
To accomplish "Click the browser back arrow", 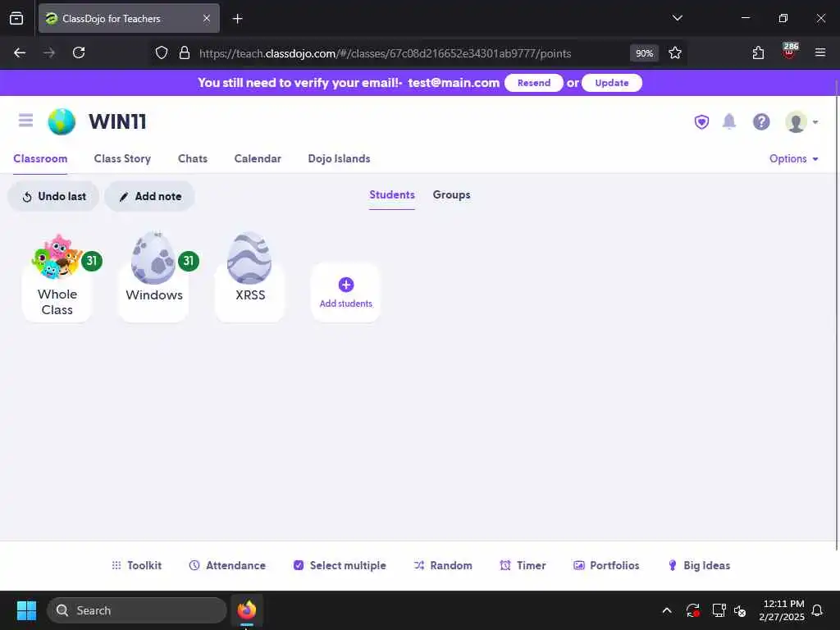I will (20, 53).
